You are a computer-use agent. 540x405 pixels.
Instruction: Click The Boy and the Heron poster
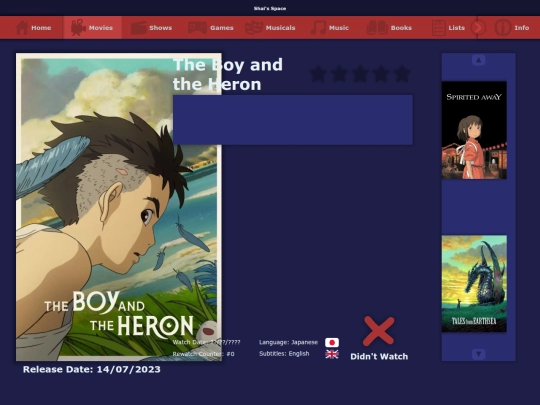click(119, 207)
